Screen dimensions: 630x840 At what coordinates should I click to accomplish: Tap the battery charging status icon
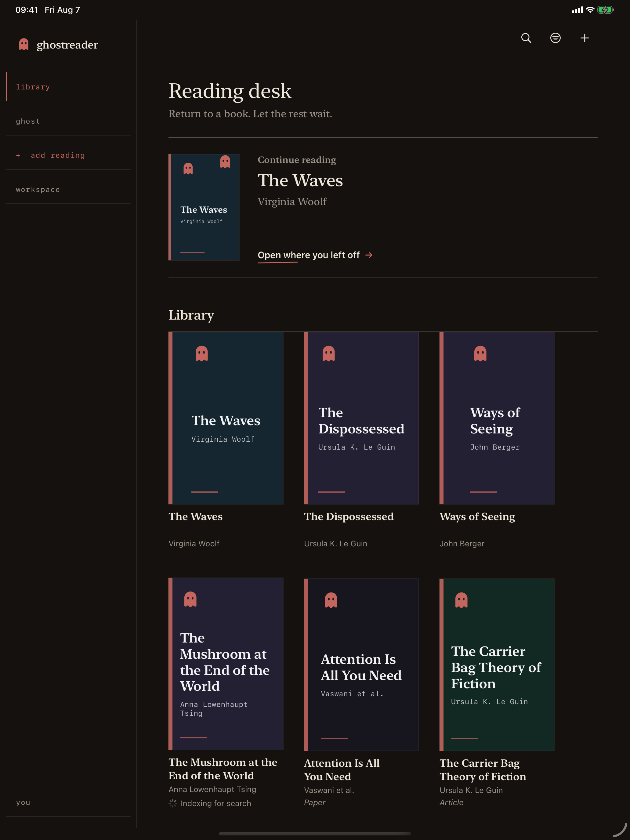(x=605, y=10)
